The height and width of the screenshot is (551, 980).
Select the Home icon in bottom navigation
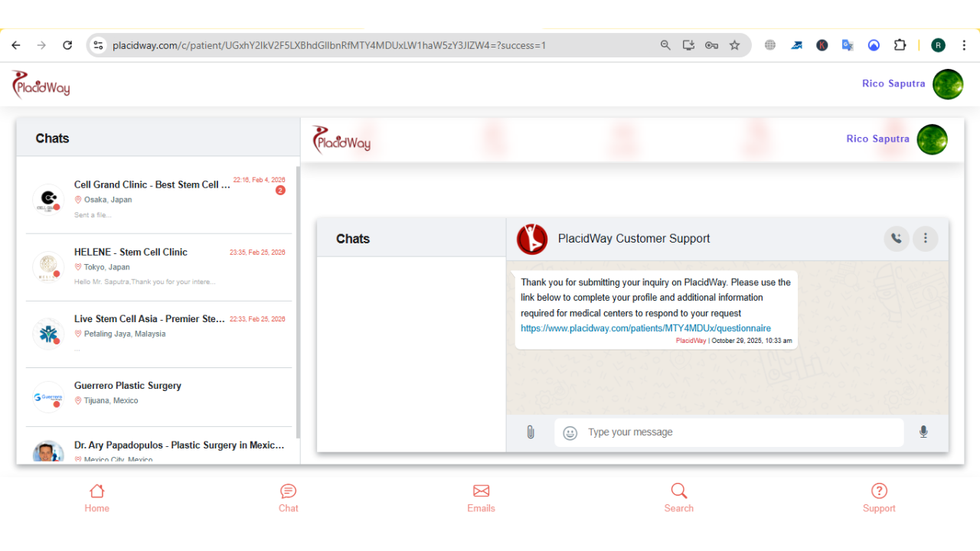[x=96, y=497]
